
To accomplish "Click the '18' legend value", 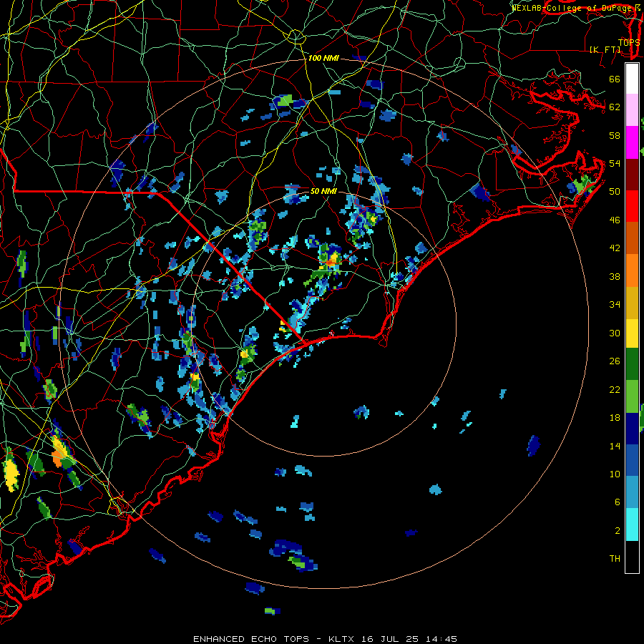I will click(x=615, y=418).
